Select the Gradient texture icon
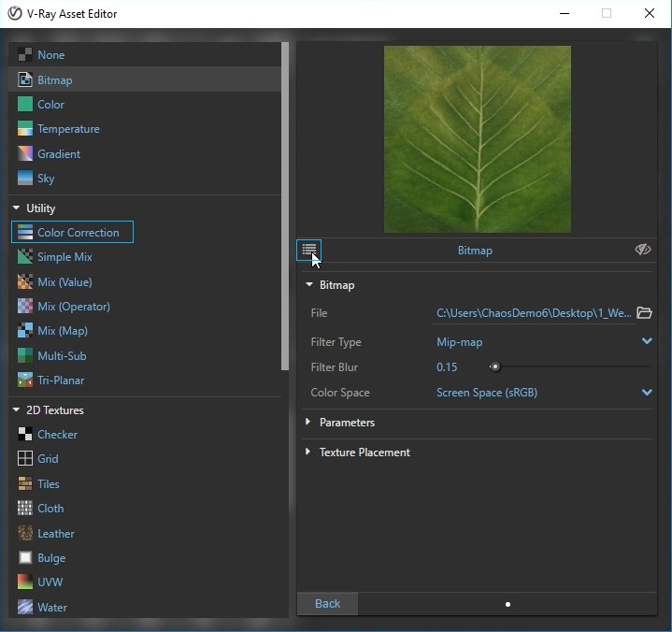The width and height of the screenshot is (672, 632). (25, 154)
